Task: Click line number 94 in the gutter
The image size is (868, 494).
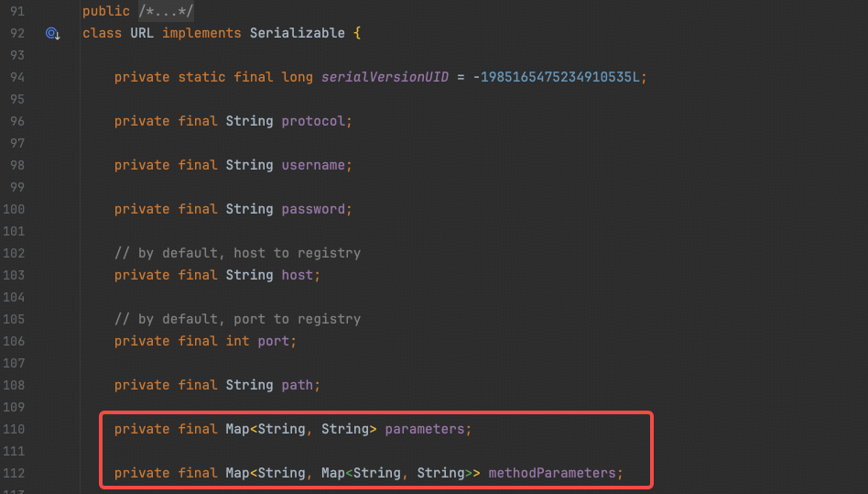Action: tap(16, 77)
